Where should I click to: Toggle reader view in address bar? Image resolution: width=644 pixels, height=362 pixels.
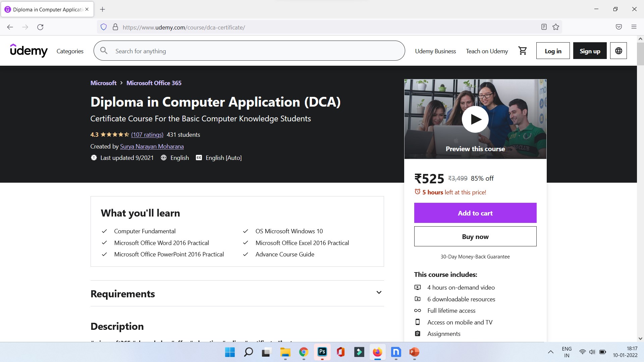point(544,27)
